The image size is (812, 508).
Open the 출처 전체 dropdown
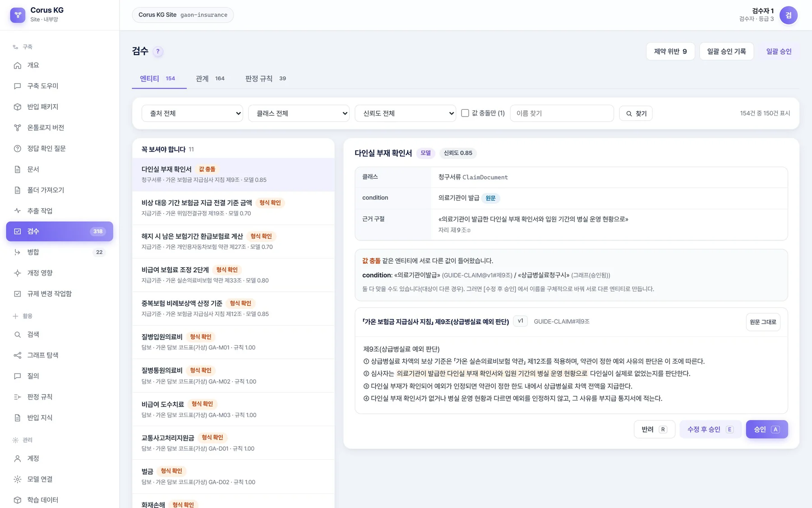tap(192, 113)
